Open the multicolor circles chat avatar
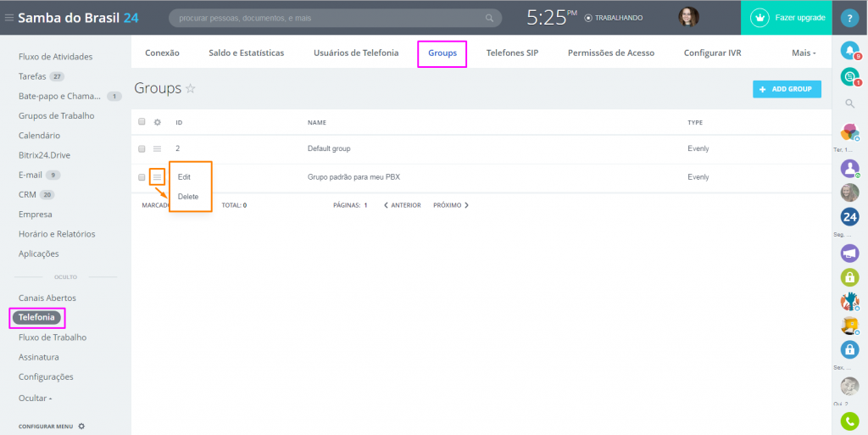This screenshot has width=868, height=435. tap(849, 132)
